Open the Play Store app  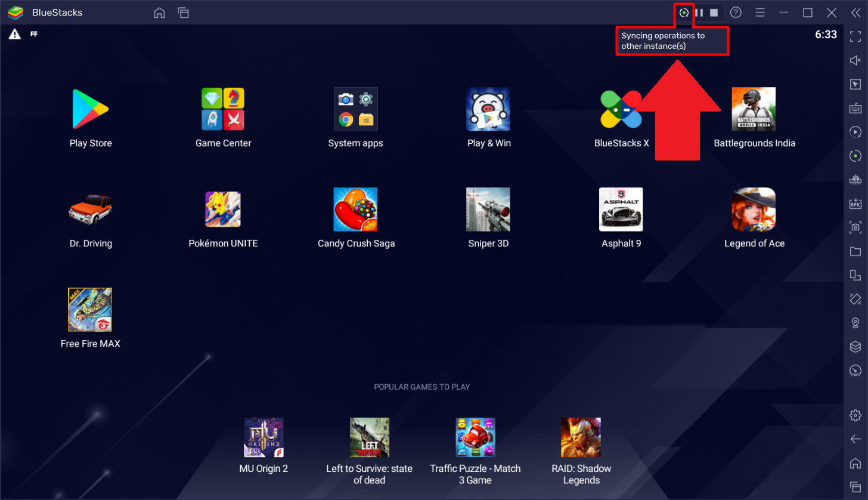pyautogui.click(x=91, y=109)
